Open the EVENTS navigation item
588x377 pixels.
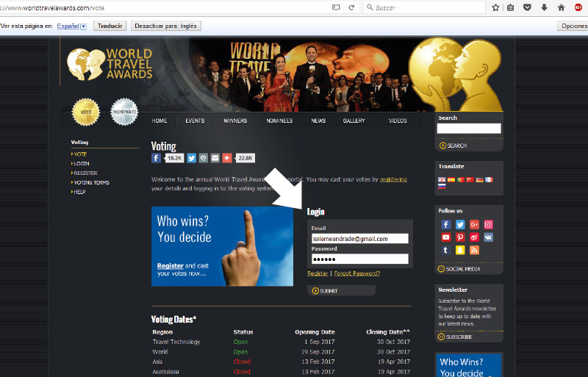coord(195,121)
